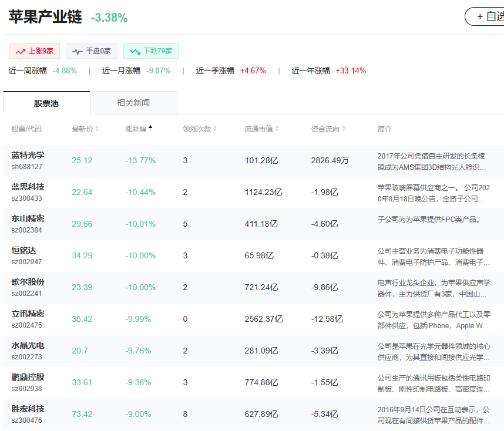
Task: Click the red rising trend icon
Action: (21, 52)
